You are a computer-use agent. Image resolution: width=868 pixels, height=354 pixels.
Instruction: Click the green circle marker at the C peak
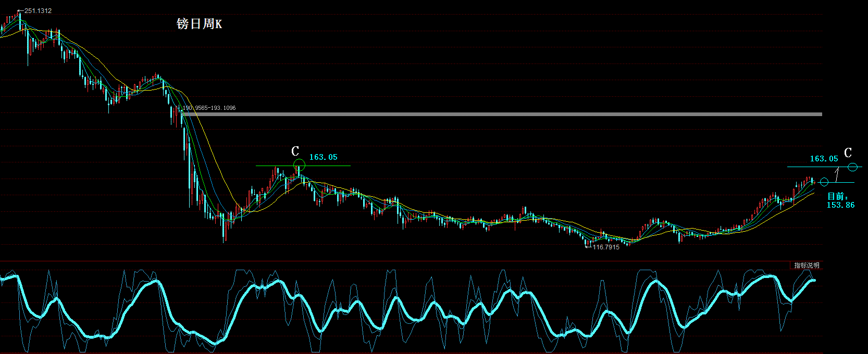click(299, 166)
